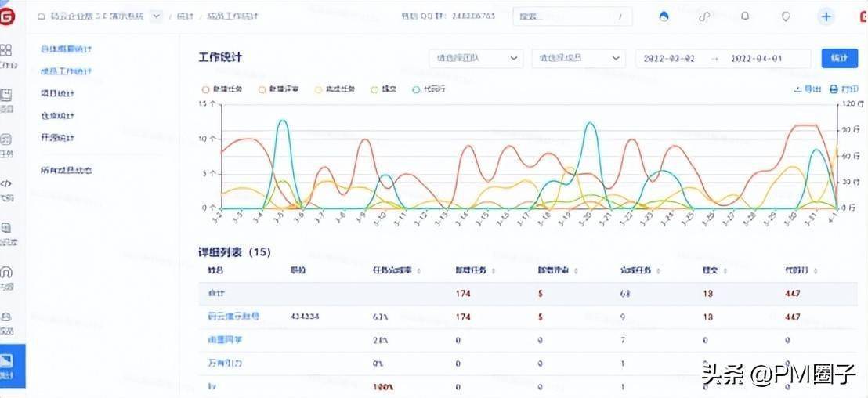Click end date 2022-04-01 field

click(756, 58)
